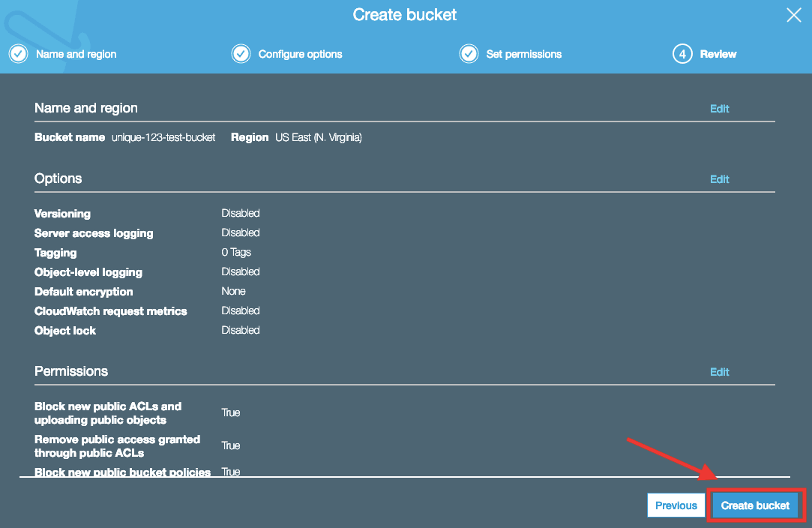The height and width of the screenshot is (528, 812).
Task: Click the US East (N. Virginia) region value
Action: (x=318, y=138)
